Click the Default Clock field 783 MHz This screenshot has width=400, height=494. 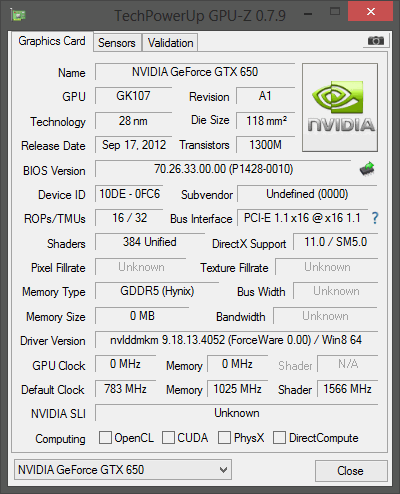pos(125,389)
